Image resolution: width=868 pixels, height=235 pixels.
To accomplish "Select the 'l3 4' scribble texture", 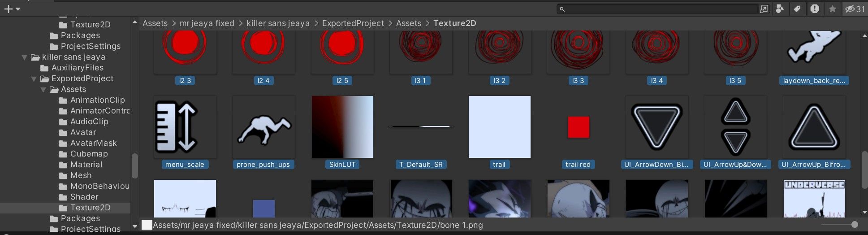I will tap(657, 52).
